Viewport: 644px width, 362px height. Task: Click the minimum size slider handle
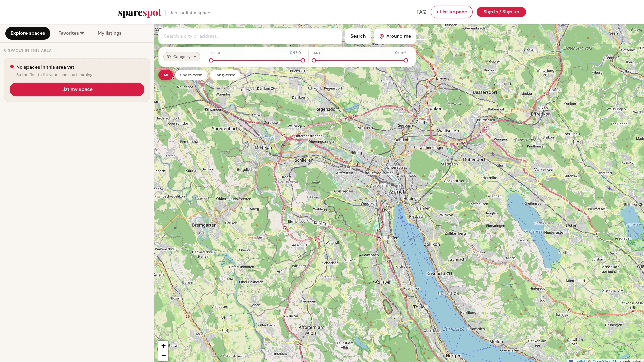click(x=314, y=60)
